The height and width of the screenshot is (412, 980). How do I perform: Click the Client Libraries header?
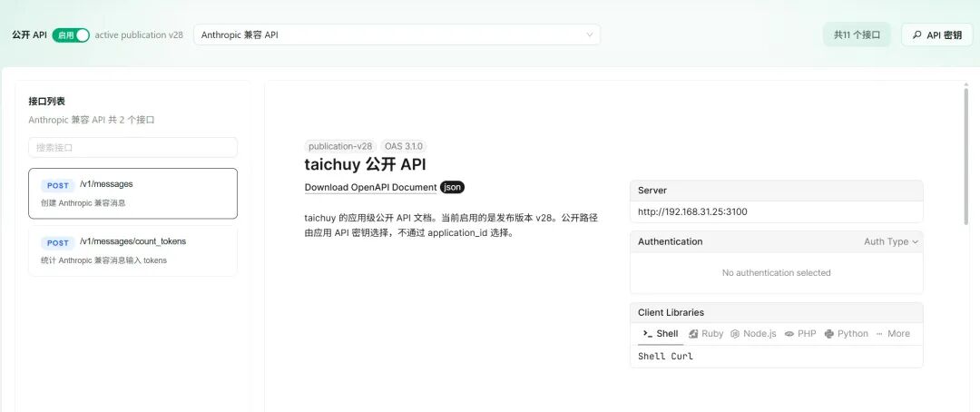671,312
